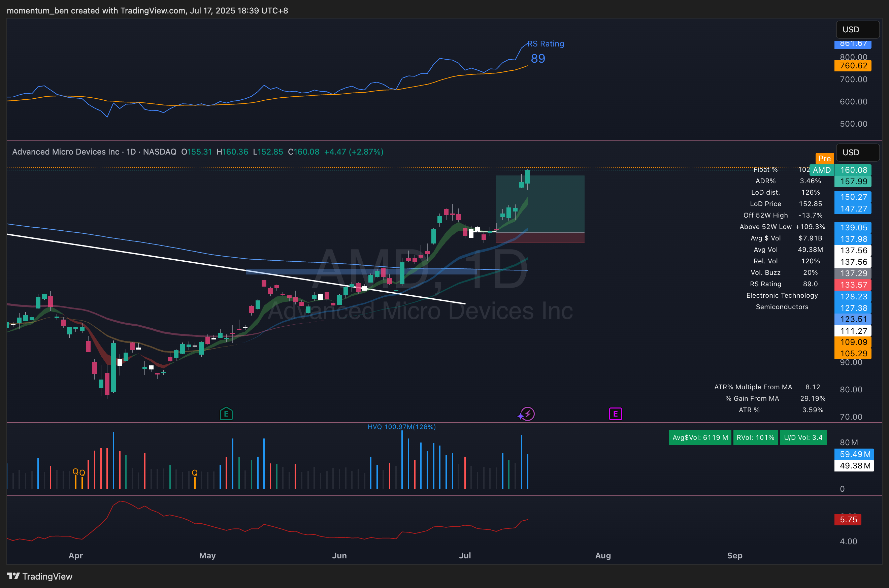
Task: Toggle the Avg$Vol 6119 M green badge
Action: click(700, 437)
